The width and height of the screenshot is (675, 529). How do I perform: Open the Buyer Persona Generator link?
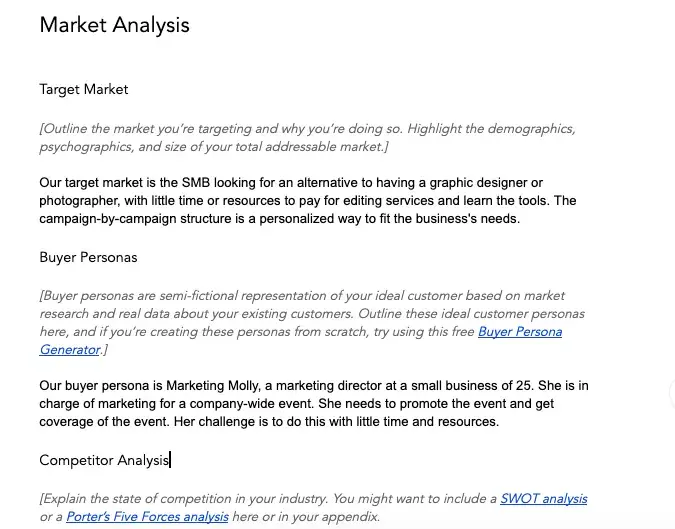pos(519,331)
